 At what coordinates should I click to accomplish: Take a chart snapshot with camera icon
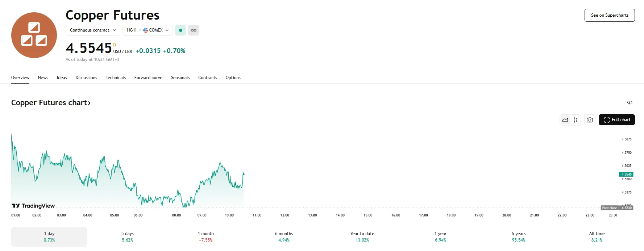(x=590, y=120)
